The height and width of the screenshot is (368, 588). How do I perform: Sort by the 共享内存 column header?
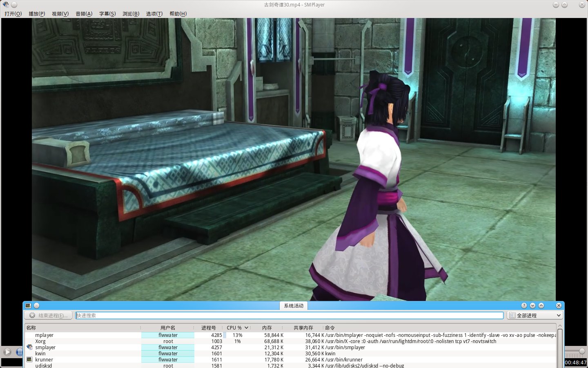[x=303, y=328]
